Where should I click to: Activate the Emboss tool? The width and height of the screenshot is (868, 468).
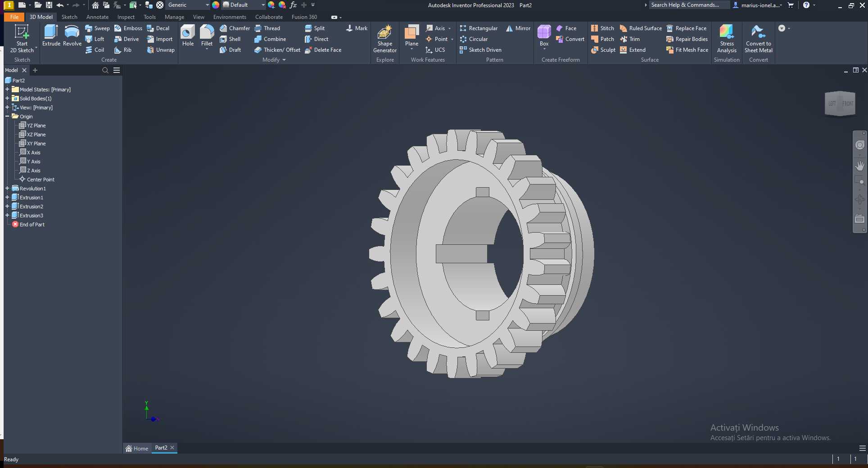tap(128, 28)
